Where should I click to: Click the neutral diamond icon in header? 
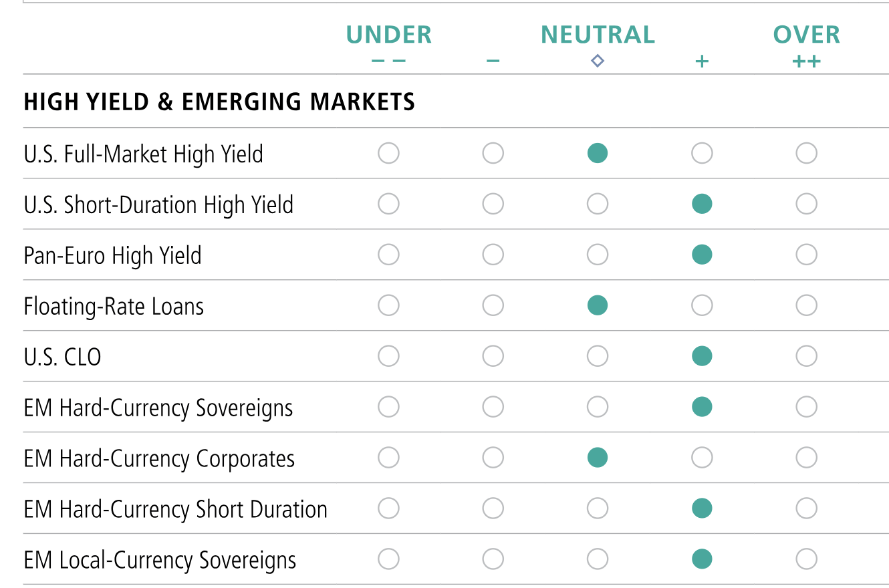click(598, 61)
